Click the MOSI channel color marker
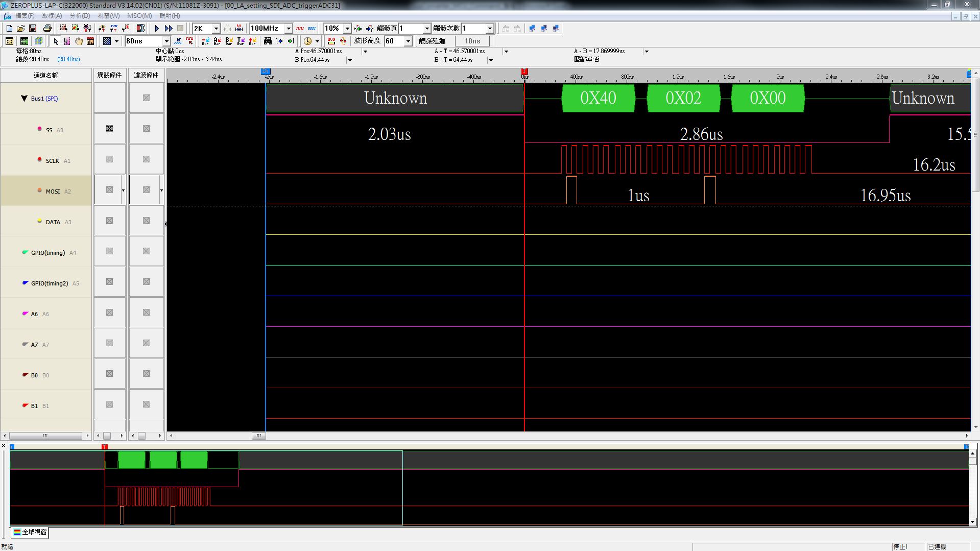 (39, 190)
